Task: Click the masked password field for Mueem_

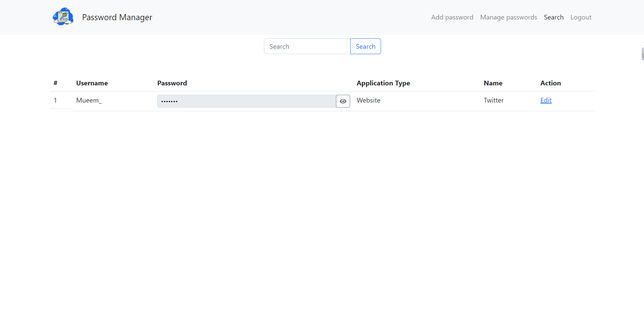Action: point(247,101)
